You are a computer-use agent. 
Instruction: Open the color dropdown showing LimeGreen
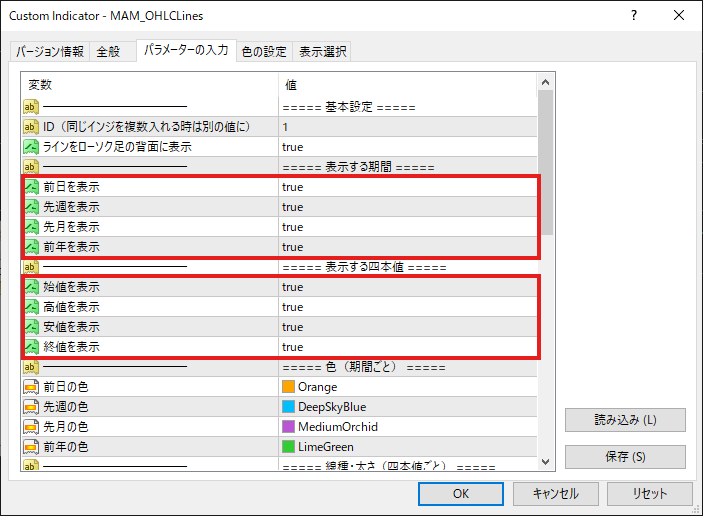coord(407,447)
